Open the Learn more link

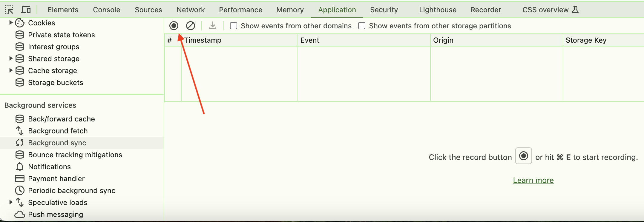click(x=533, y=180)
